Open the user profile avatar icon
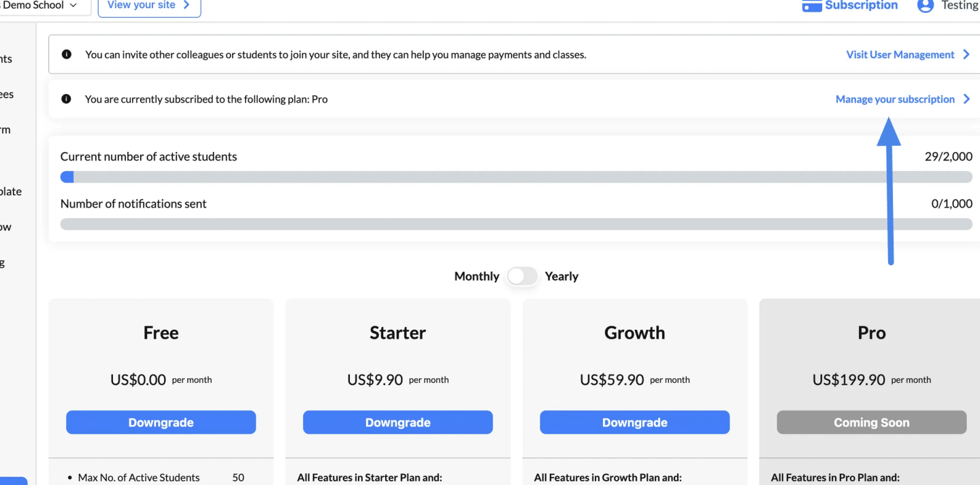 point(925,5)
